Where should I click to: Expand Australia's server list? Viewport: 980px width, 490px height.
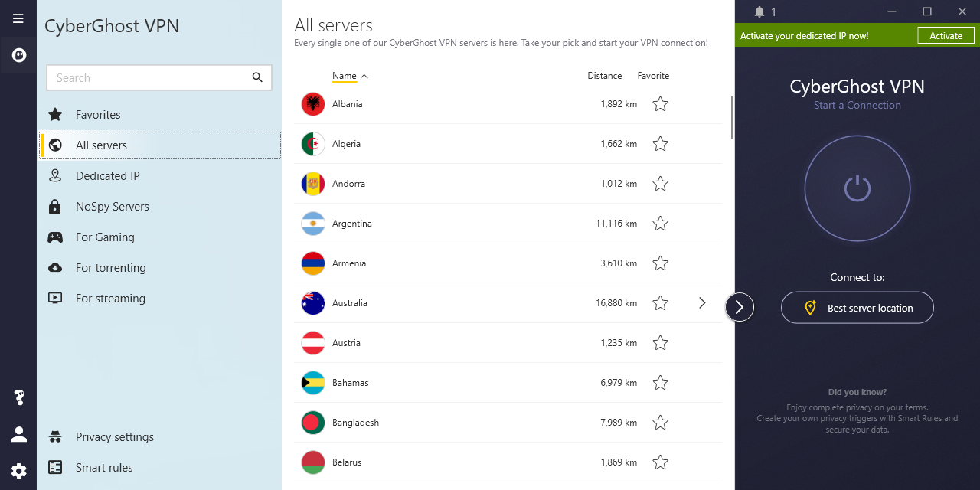(x=702, y=302)
